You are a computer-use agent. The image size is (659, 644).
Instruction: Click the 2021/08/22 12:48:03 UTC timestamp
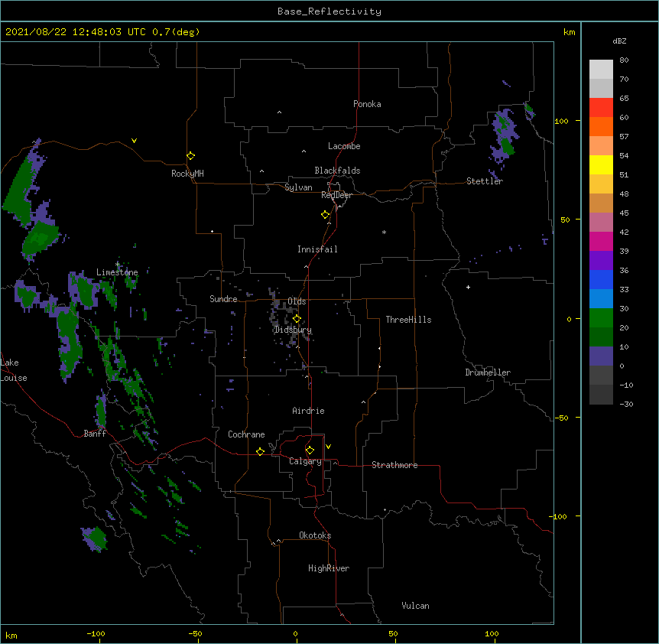76,32
